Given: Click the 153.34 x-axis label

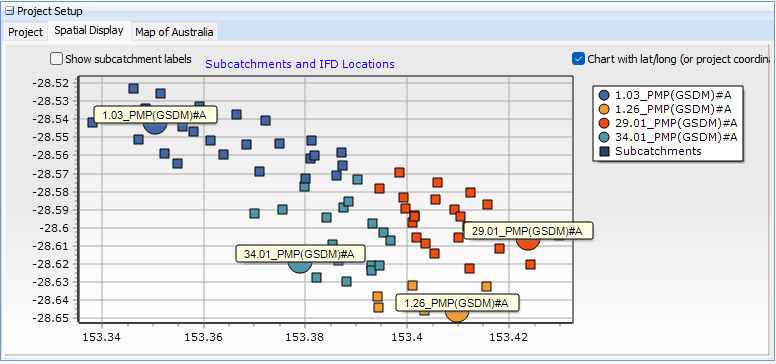Looking at the screenshot, I should pyautogui.click(x=101, y=338).
